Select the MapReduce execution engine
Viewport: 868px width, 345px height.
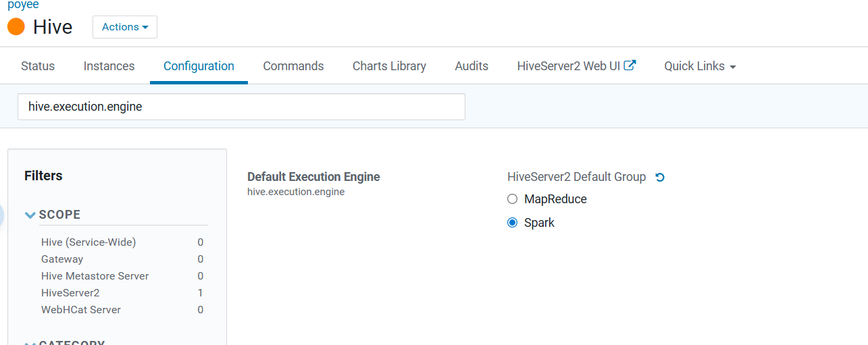click(513, 199)
